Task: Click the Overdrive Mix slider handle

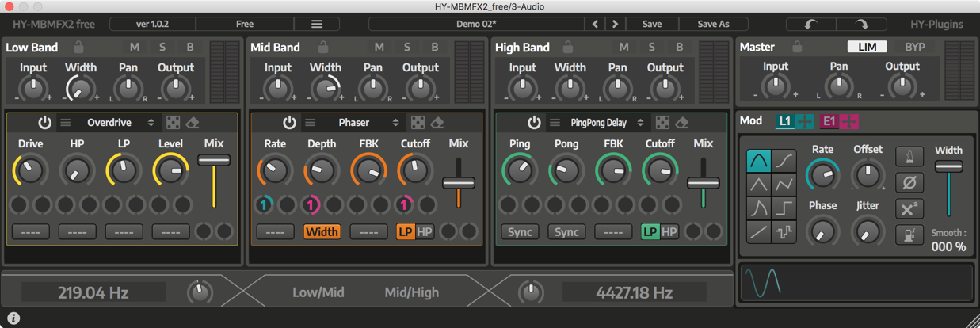Action: point(214,160)
